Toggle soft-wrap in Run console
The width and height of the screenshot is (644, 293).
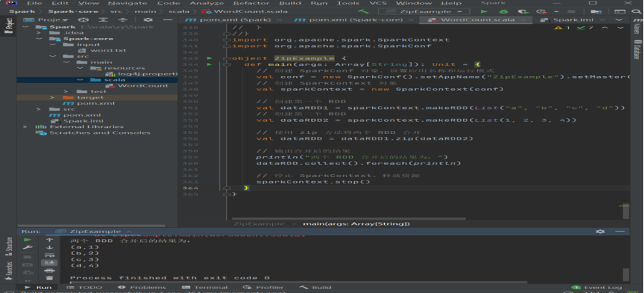[49, 255]
